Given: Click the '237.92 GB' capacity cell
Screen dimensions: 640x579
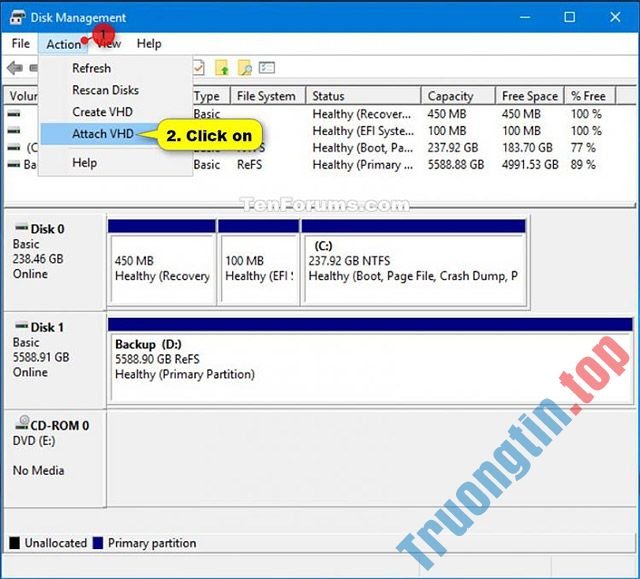Looking at the screenshot, I should (x=453, y=148).
